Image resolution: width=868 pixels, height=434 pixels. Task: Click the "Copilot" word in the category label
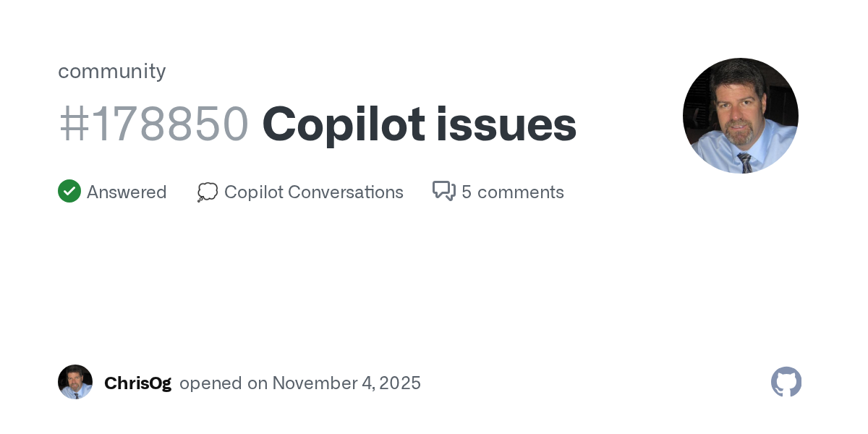click(x=253, y=192)
